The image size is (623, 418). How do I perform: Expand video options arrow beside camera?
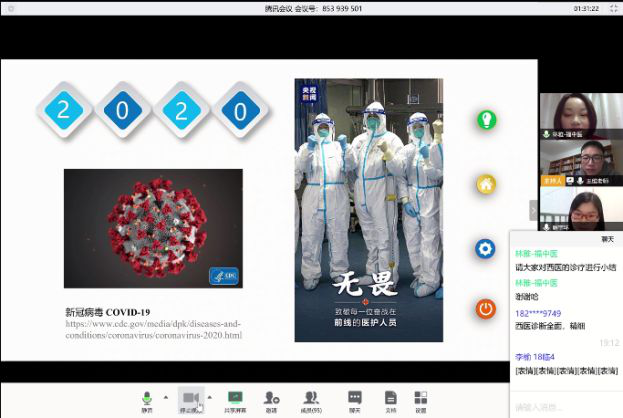pos(209,398)
